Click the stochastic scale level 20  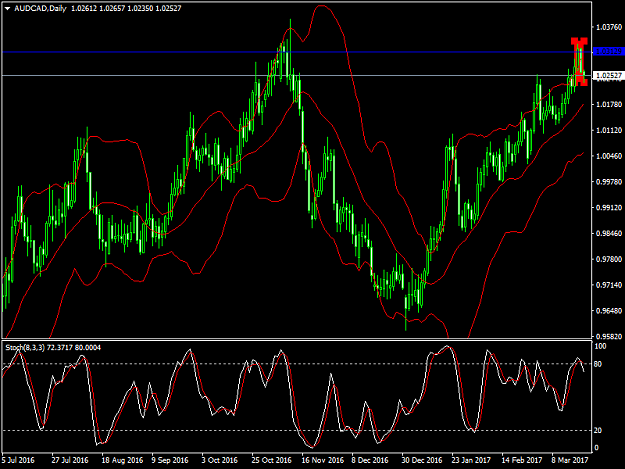598,430
